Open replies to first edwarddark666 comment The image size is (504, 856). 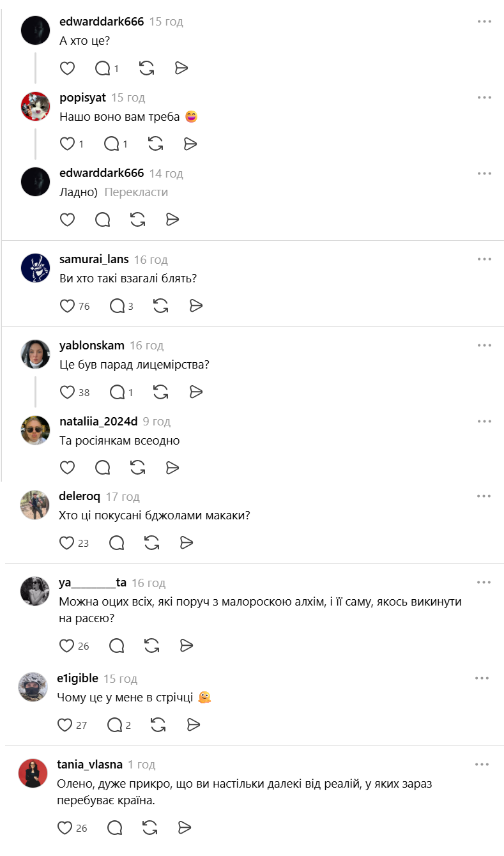(x=102, y=68)
